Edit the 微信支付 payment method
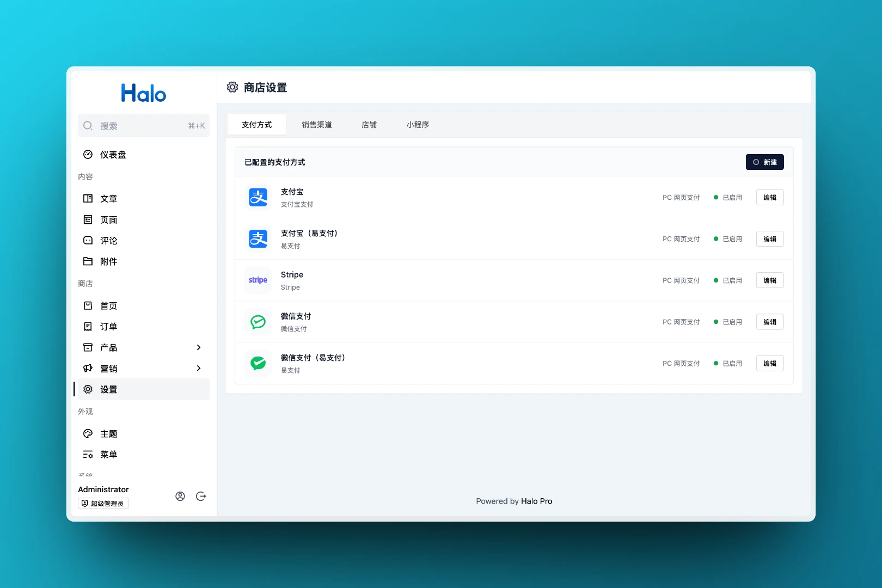 pos(770,322)
